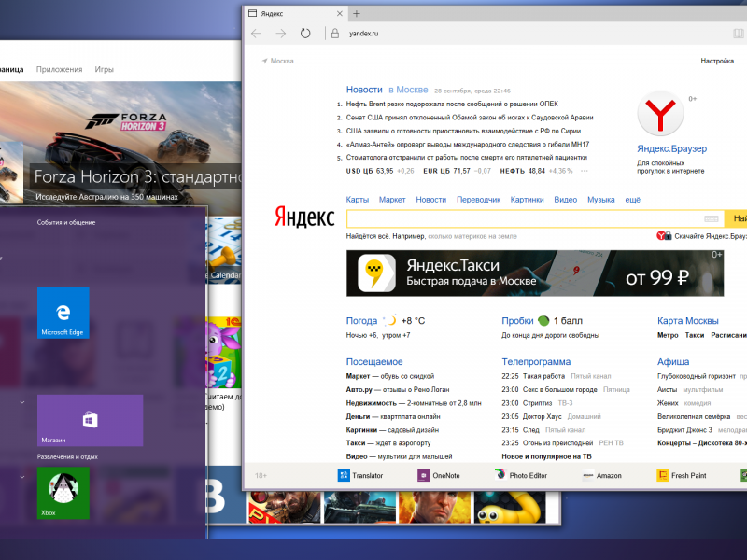Launch the Microsoft Edge tile
747x560 pixels.
click(63, 313)
